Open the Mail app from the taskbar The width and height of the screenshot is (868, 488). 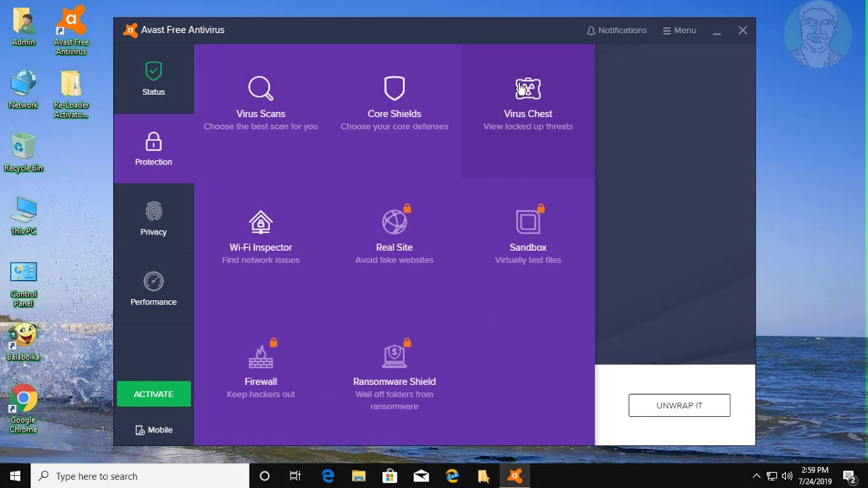pos(421,476)
